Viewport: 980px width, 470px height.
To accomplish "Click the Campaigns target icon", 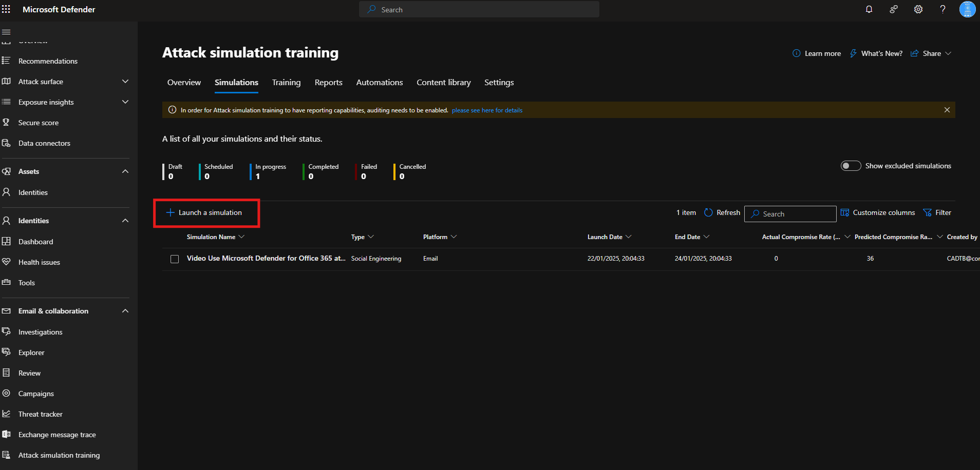I will click(6, 393).
